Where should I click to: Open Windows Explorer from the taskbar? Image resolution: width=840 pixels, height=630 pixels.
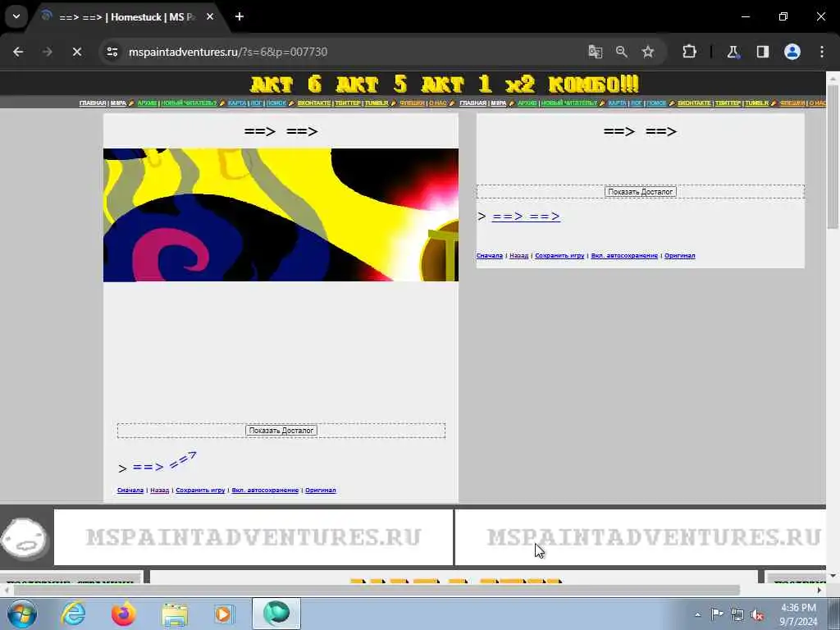[174, 614]
